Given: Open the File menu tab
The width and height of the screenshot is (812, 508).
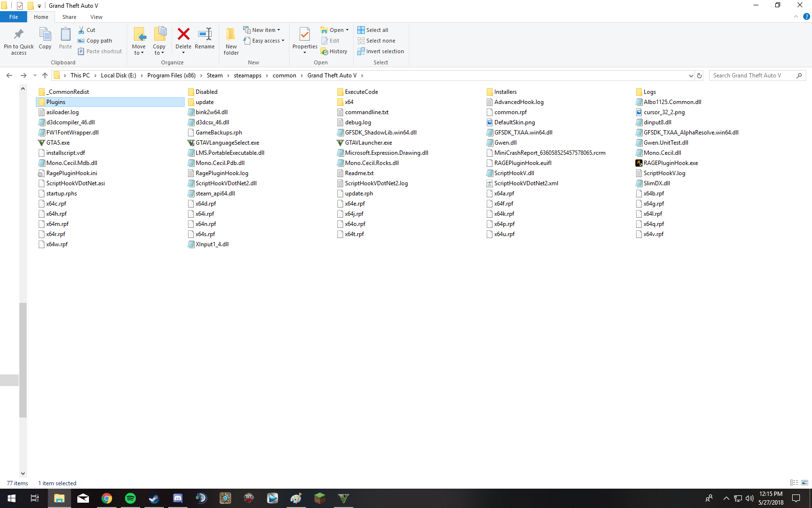Looking at the screenshot, I should pos(14,17).
